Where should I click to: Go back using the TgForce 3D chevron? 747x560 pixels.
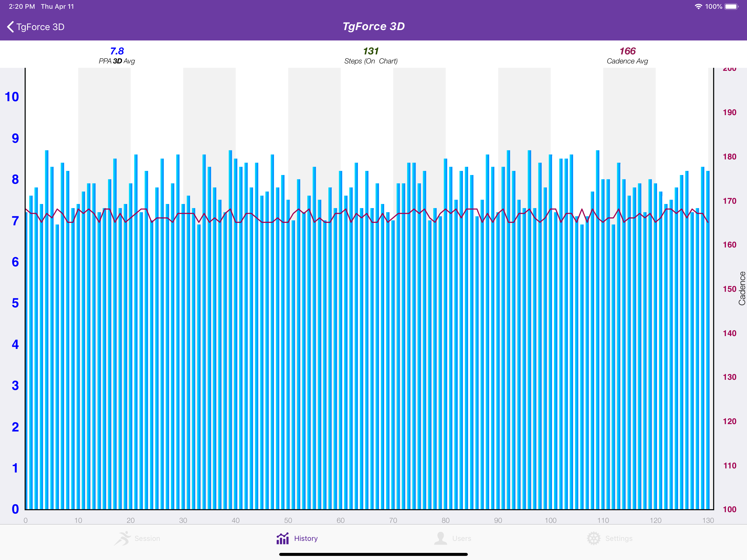coord(10,27)
